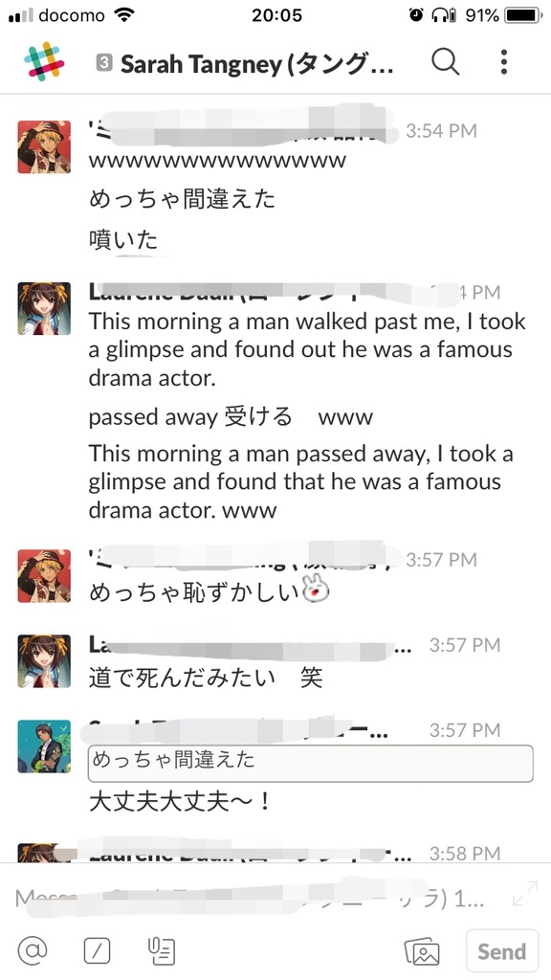Open the three-dot more options menu

tap(503, 62)
